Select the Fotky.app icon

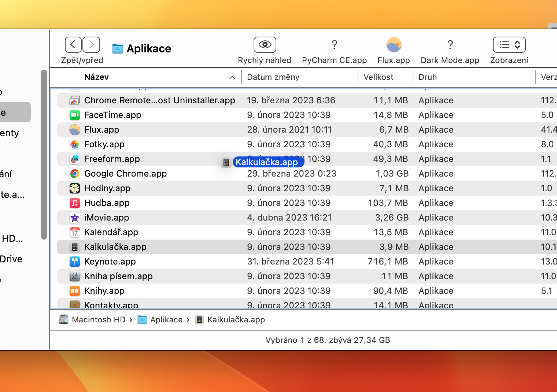click(75, 144)
